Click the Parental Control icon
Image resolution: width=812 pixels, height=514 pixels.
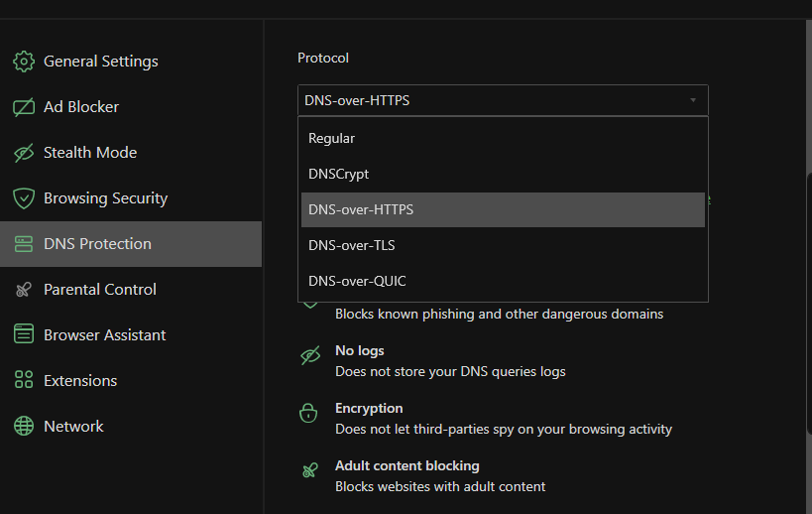[24, 290]
